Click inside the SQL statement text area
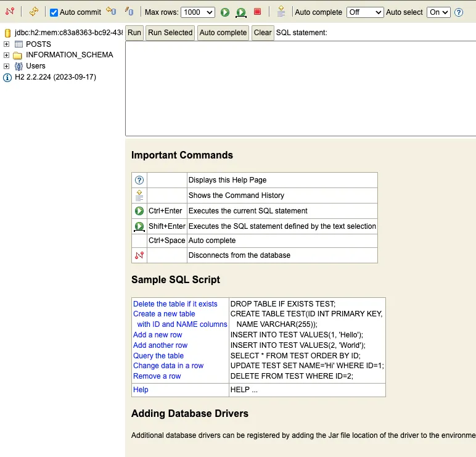The height and width of the screenshot is (457, 476). [300, 88]
